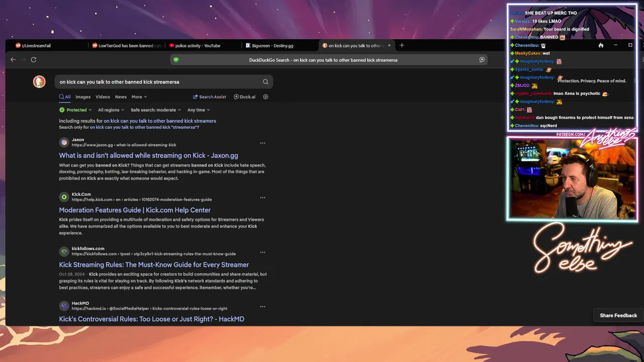The height and width of the screenshot is (362, 644).
Task: Open 'What is and isn't allowed while streaming on Kick' result
Action: click(148, 156)
